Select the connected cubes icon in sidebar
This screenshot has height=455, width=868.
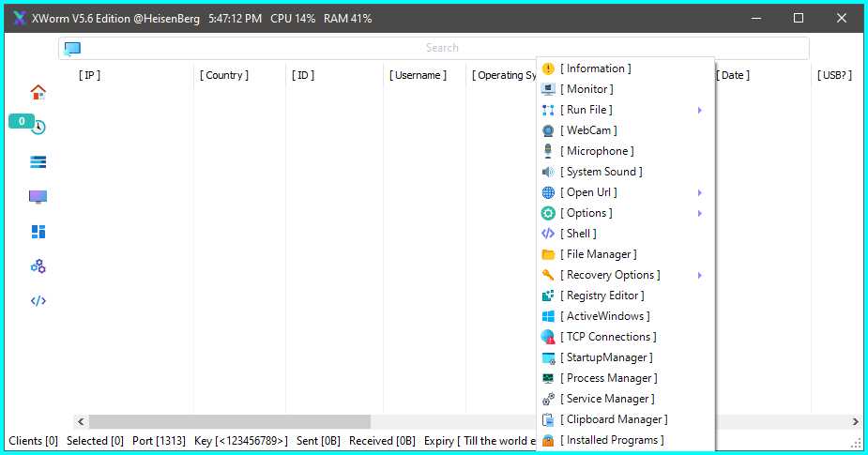pos(38,266)
